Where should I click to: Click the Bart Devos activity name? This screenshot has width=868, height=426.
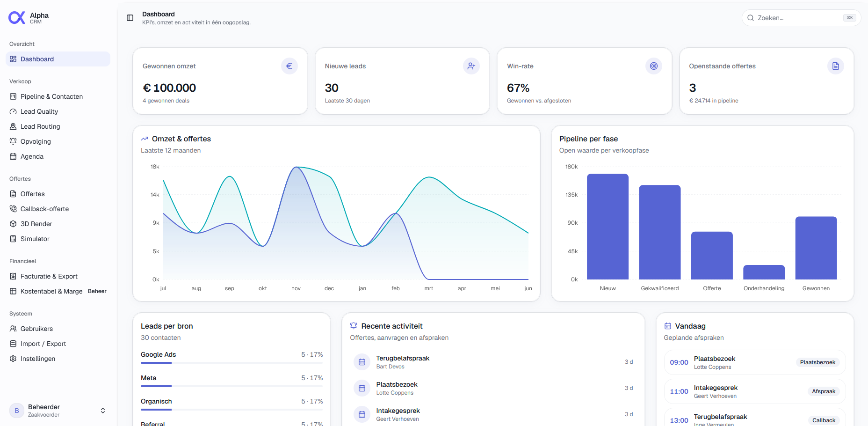[390, 367]
